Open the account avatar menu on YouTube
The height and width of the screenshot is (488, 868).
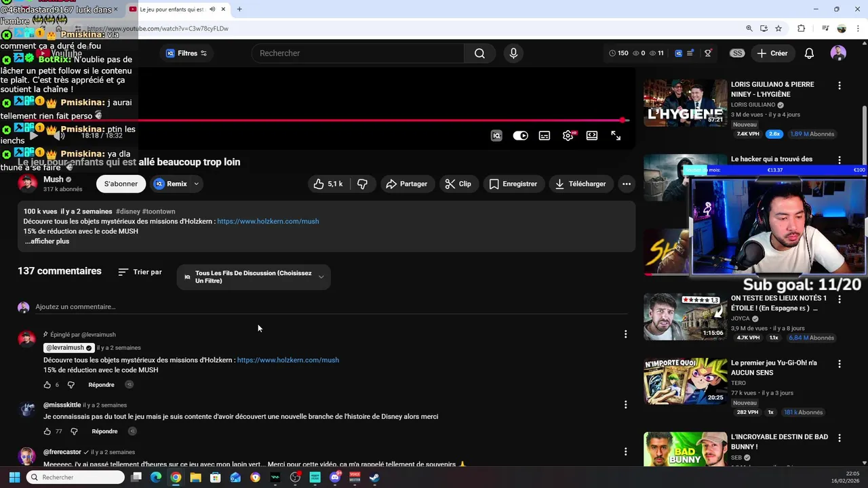(x=838, y=54)
